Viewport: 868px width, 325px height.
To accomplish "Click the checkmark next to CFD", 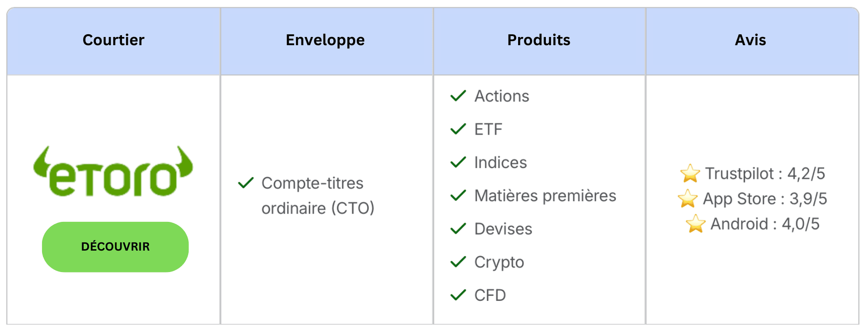I will (458, 295).
